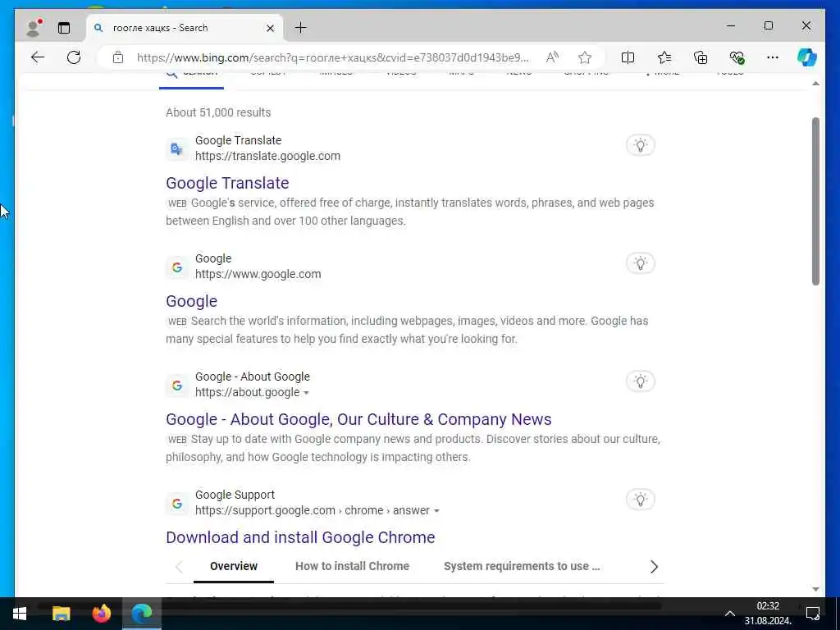The width and height of the screenshot is (840, 630).
Task: Open the taskbar clock and date
Action: click(x=768, y=614)
